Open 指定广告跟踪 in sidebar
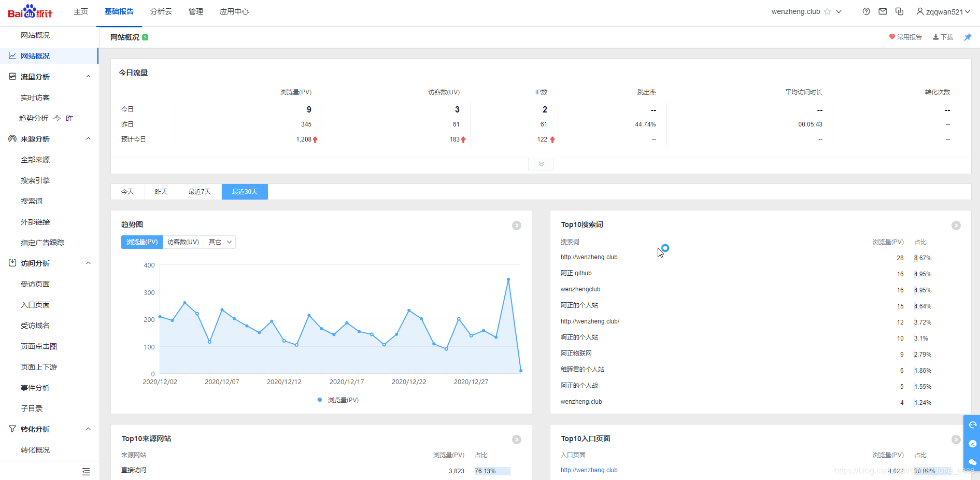The image size is (980, 480). (42, 243)
